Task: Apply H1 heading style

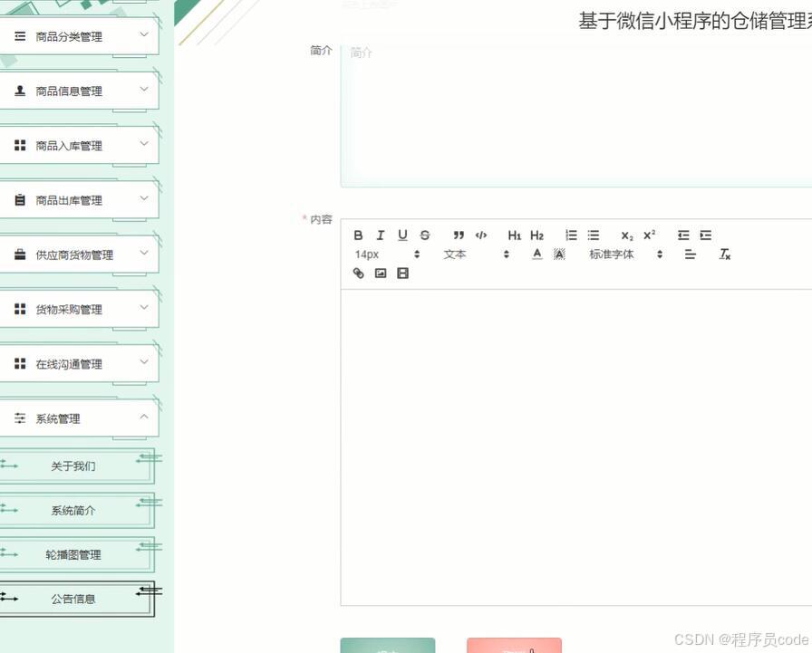Action: click(514, 235)
